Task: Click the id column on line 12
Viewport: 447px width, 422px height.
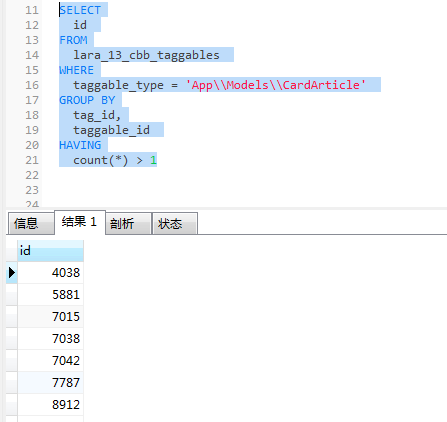Action: tap(80, 25)
